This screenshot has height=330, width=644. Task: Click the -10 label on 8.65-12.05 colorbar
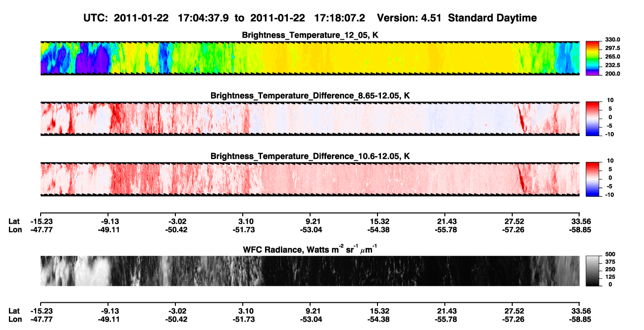tap(610, 134)
